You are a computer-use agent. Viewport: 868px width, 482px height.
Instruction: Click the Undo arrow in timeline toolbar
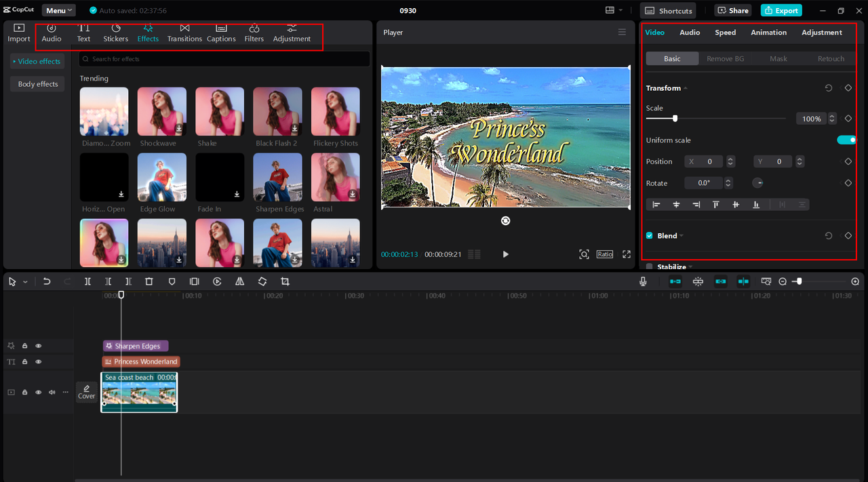47,281
